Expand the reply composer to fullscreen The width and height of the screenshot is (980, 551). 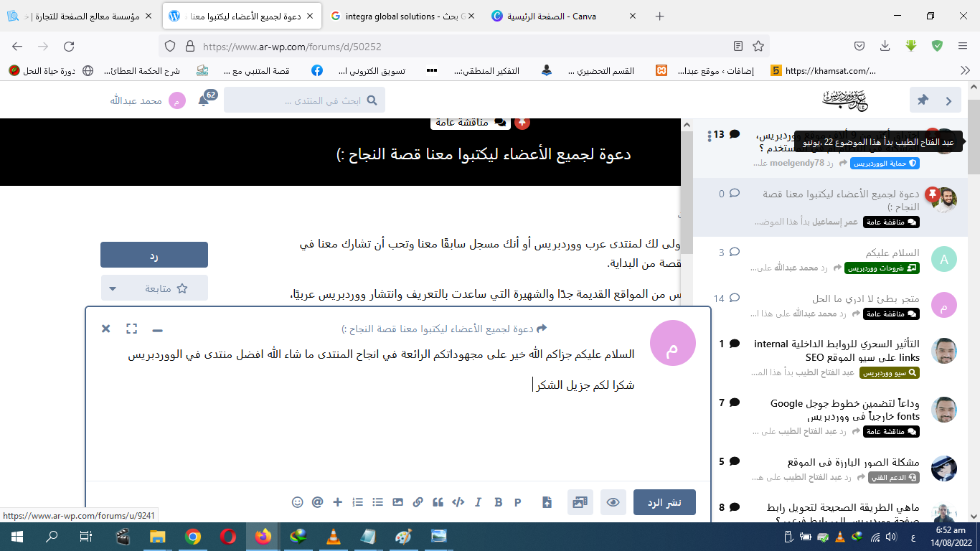tap(131, 329)
